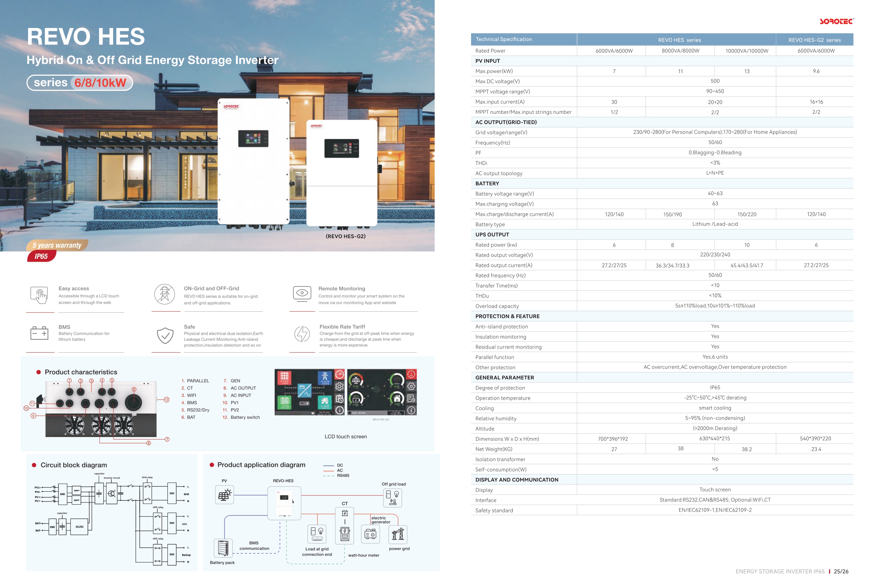
Task: Click the electric generator icon
Action: point(370,534)
